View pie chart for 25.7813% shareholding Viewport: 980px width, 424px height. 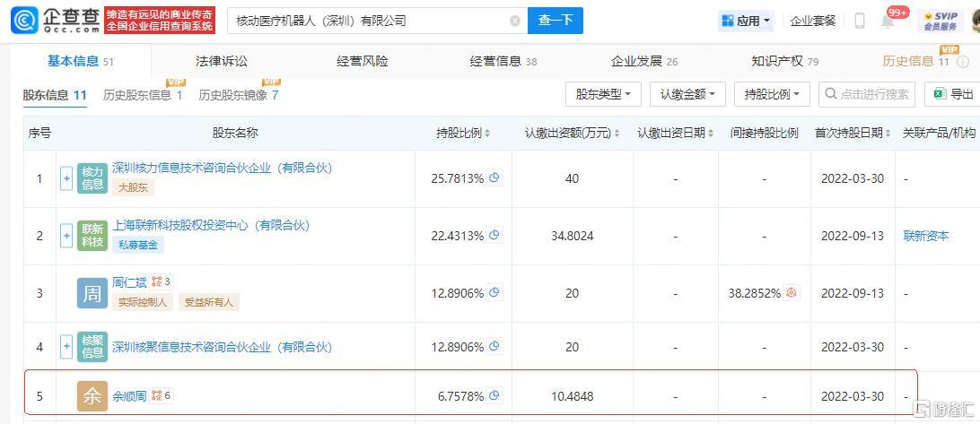pos(494,178)
